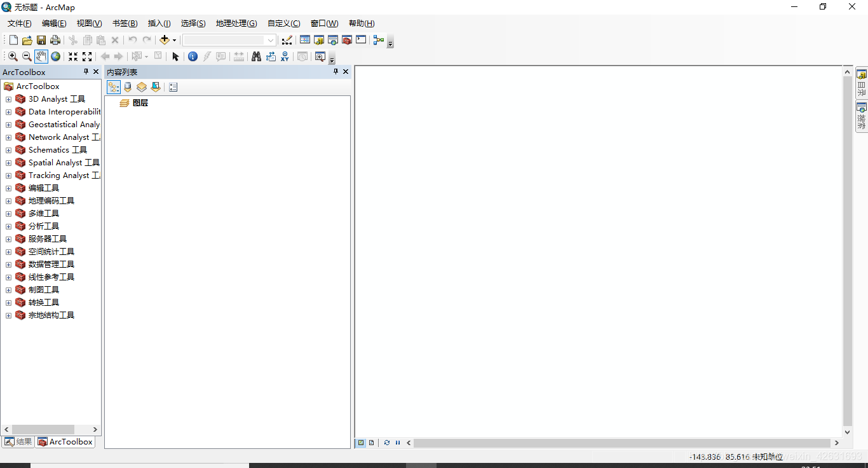The image size is (868, 468).
Task: Open the Add Data dropdown arrow
Action: tap(174, 40)
